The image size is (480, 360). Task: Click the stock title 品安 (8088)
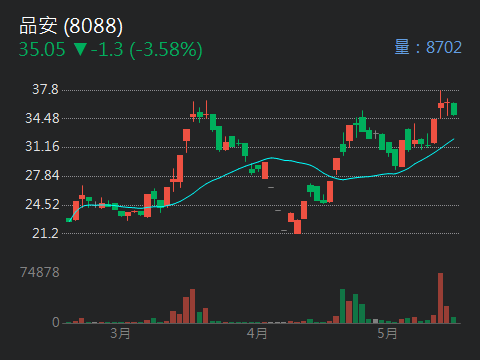point(71,26)
